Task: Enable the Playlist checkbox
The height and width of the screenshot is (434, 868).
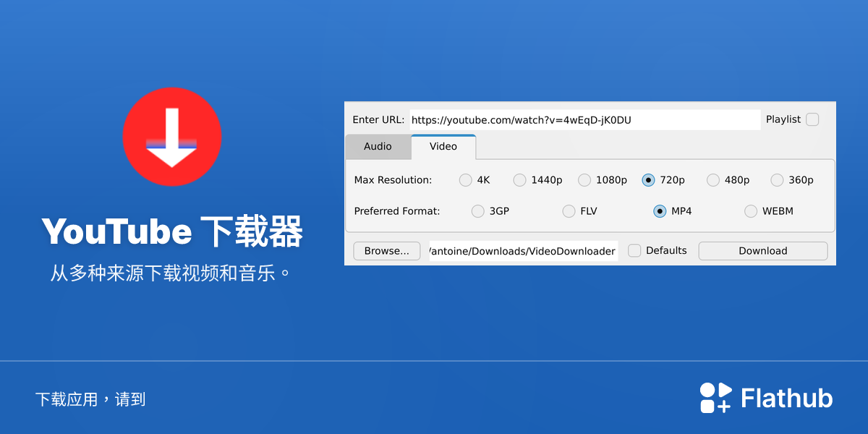Action: (x=812, y=119)
